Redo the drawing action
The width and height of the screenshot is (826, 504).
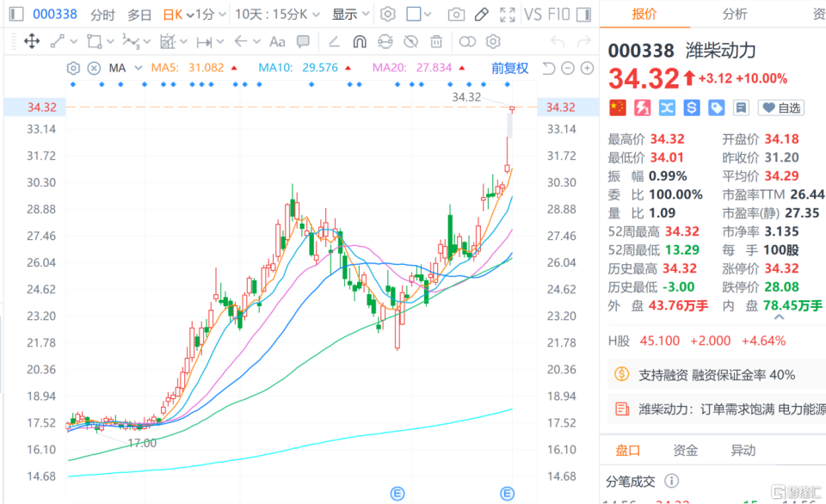point(584,41)
